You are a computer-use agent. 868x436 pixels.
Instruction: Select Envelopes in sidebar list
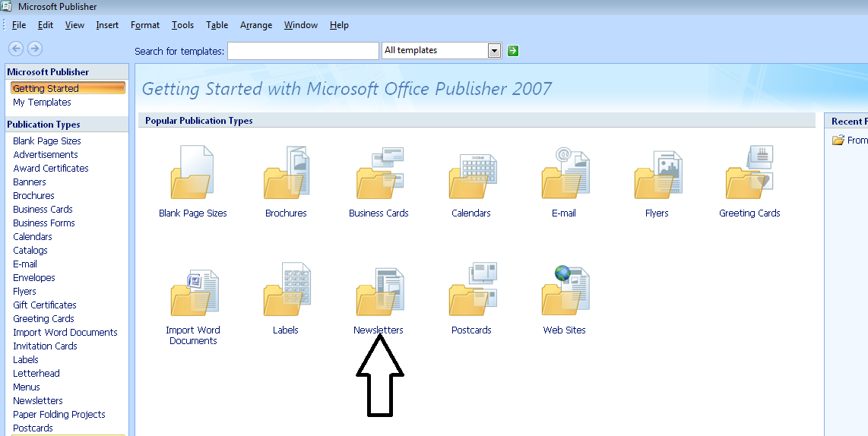(x=33, y=278)
